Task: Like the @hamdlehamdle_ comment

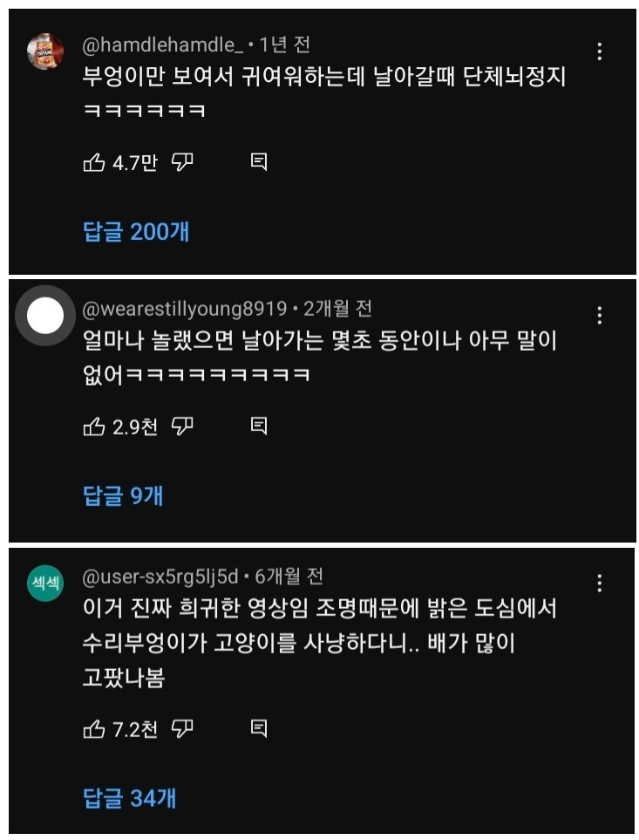Action: pos(94,161)
